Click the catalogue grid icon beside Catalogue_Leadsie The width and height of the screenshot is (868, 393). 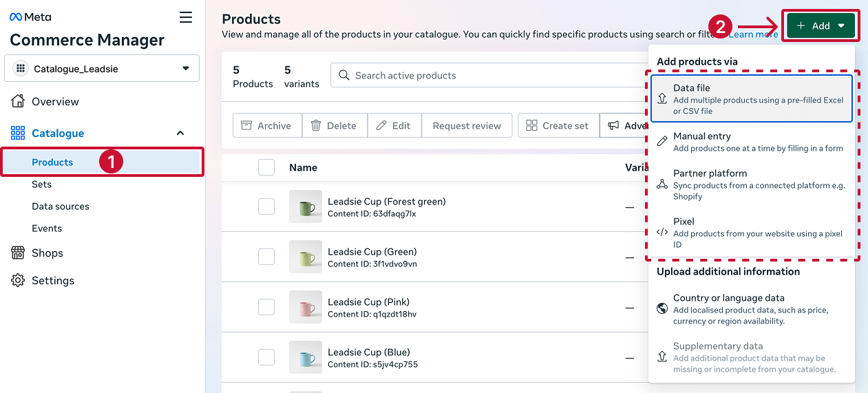tap(21, 69)
